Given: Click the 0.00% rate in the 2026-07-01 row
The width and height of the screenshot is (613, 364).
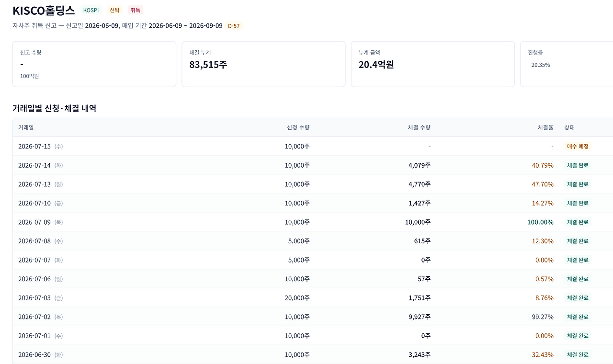Looking at the screenshot, I should point(545,336).
